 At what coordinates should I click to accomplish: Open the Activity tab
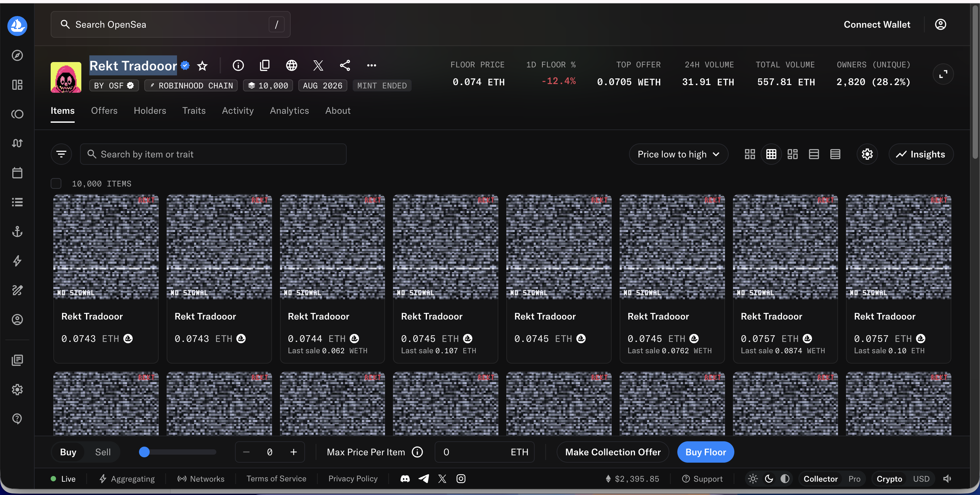(238, 110)
